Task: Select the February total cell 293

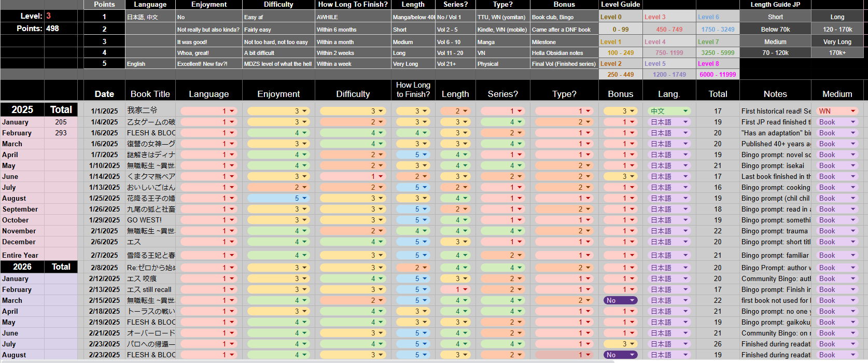Action: point(61,133)
